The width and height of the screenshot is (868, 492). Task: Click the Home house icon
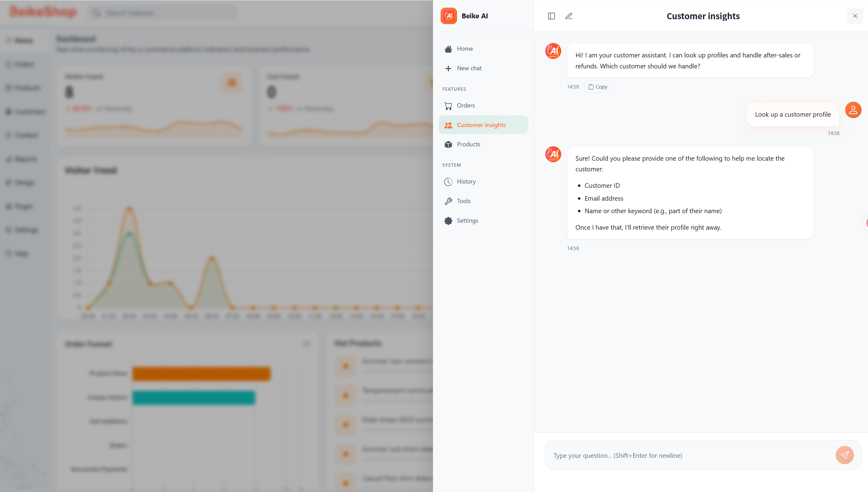(x=448, y=49)
